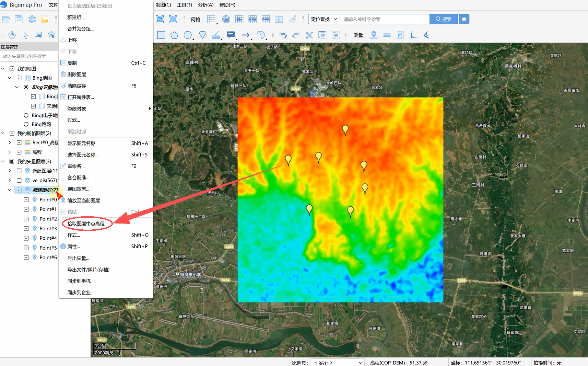Select the Point#0 tree item
This screenshot has width=588, height=366.
pyautogui.click(x=48, y=199)
